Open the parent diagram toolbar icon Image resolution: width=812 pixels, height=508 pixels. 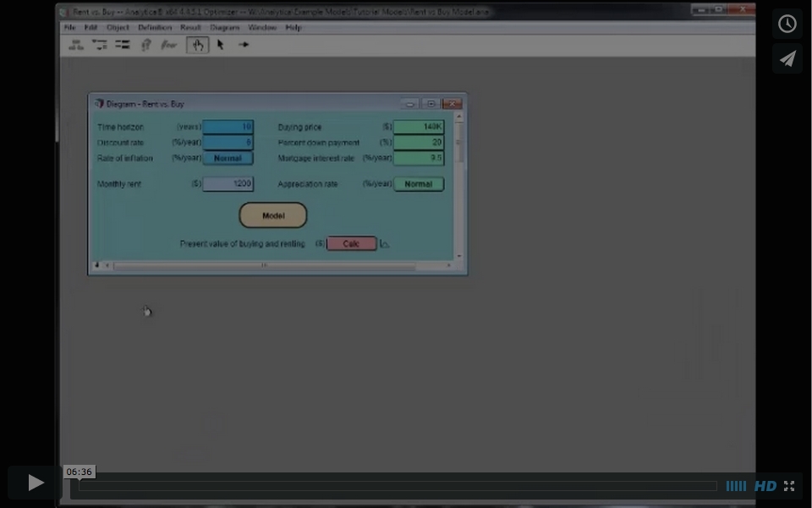click(x=76, y=45)
